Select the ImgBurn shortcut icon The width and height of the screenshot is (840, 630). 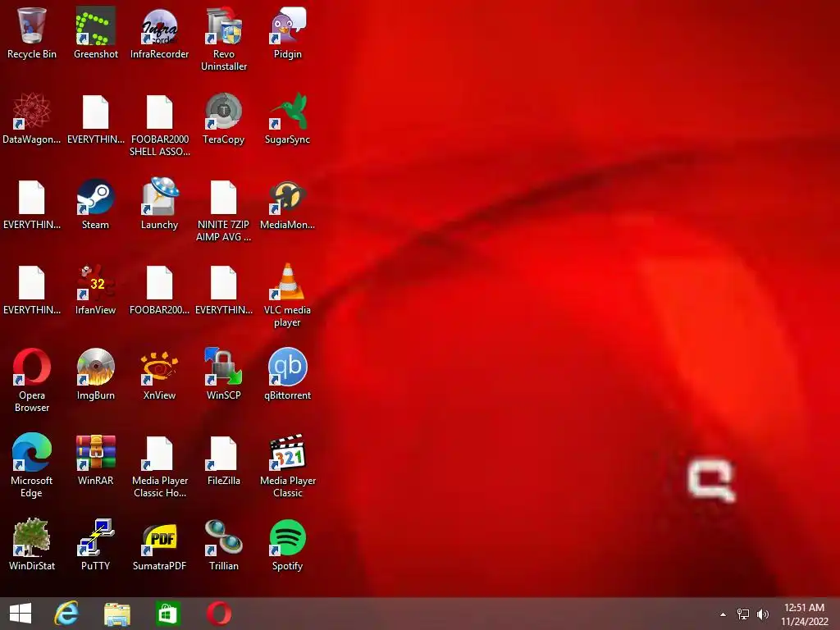(95, 367)
